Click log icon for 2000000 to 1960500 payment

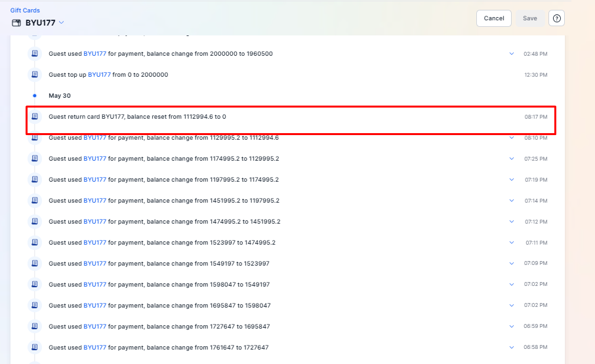point(35,54)
